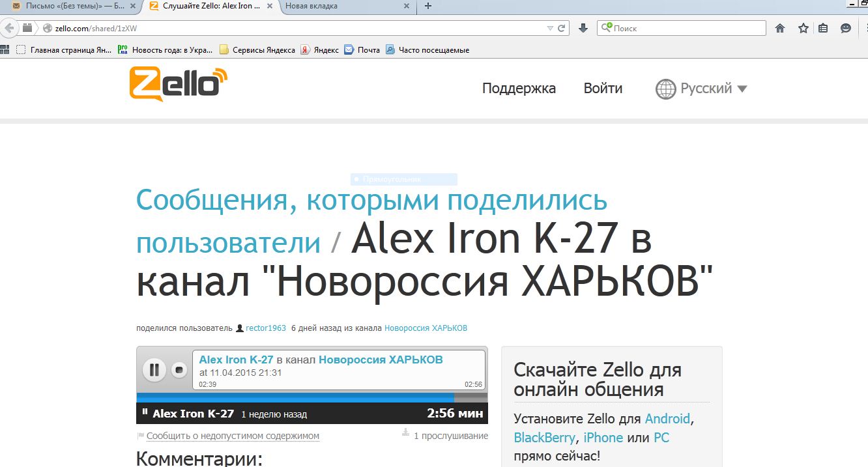Viewport: 868px width, 467px height.
Task: Reload the current page
Action: (x=562, y=28)
